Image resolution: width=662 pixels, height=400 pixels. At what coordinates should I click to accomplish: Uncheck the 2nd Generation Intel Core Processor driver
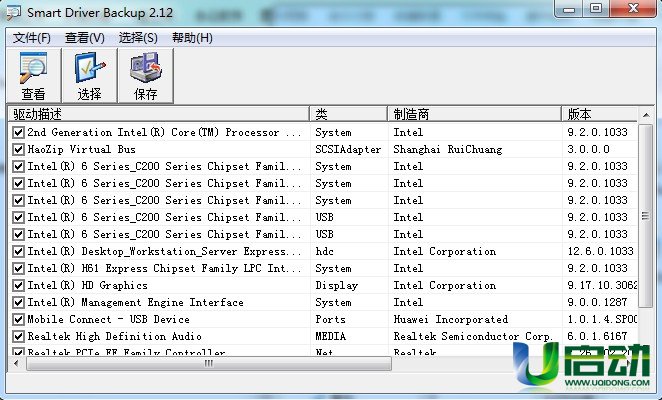[x=18, y=132]
